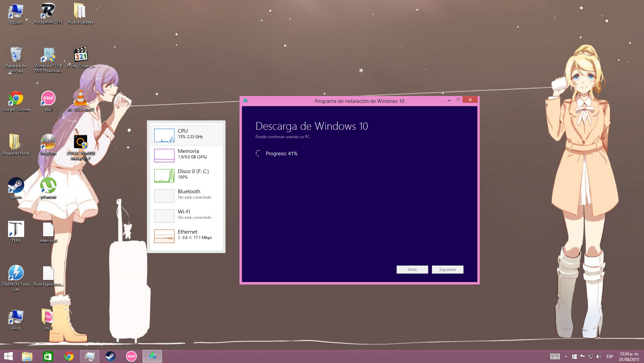This screenshot has width=644, height=363.
Task: Click the Descarga de Windows 10 heading
Action: (x=312, y=126)
